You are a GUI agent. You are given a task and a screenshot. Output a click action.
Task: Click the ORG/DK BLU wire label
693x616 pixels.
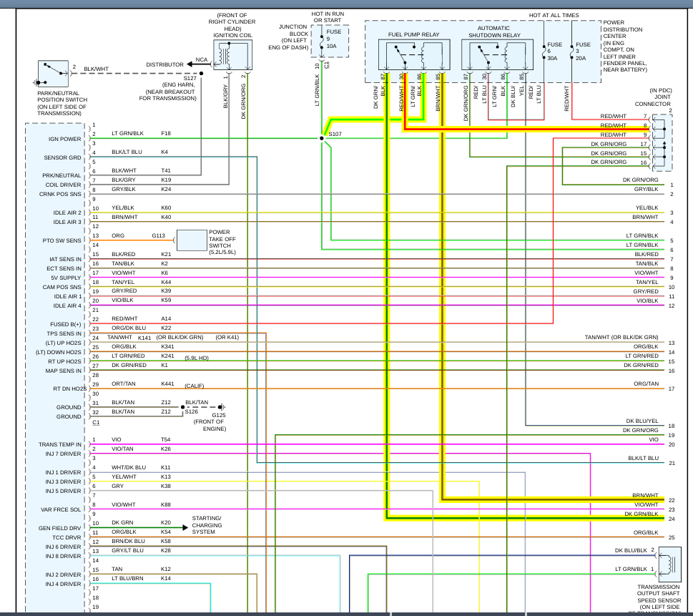pyautogui.click(x=129, y=328)
